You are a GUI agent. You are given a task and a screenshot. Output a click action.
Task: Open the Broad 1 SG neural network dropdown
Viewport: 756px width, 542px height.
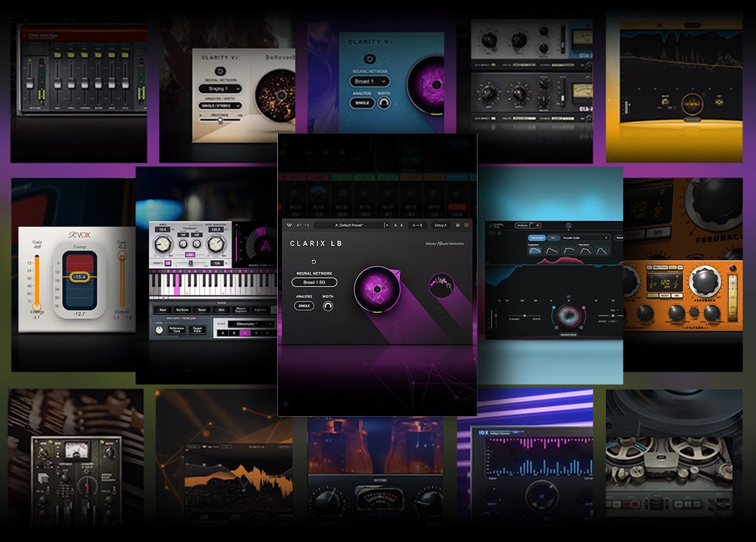click(314, 283)
